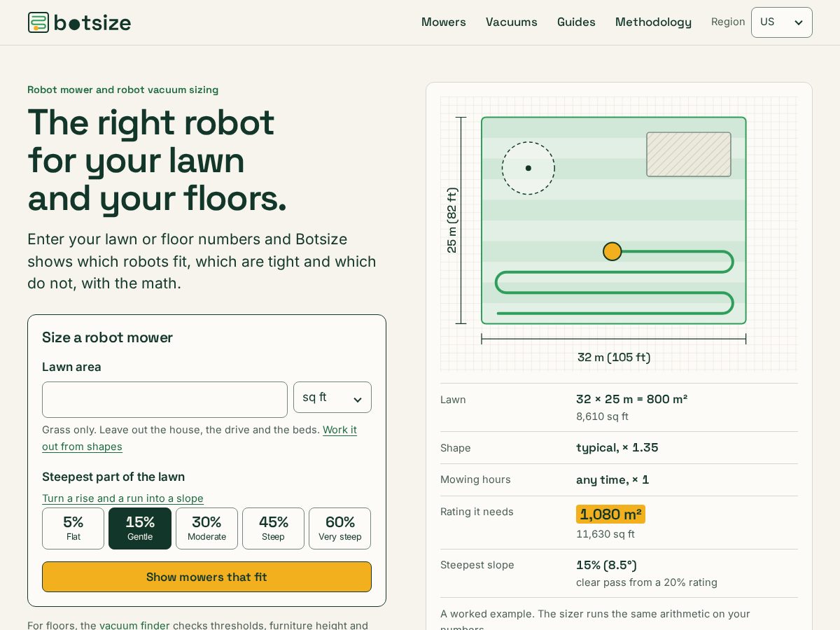Viewport: 840px width, 630px height.
Task: Choose the 30% Moderate slope option
Action: tap(206, 528)
